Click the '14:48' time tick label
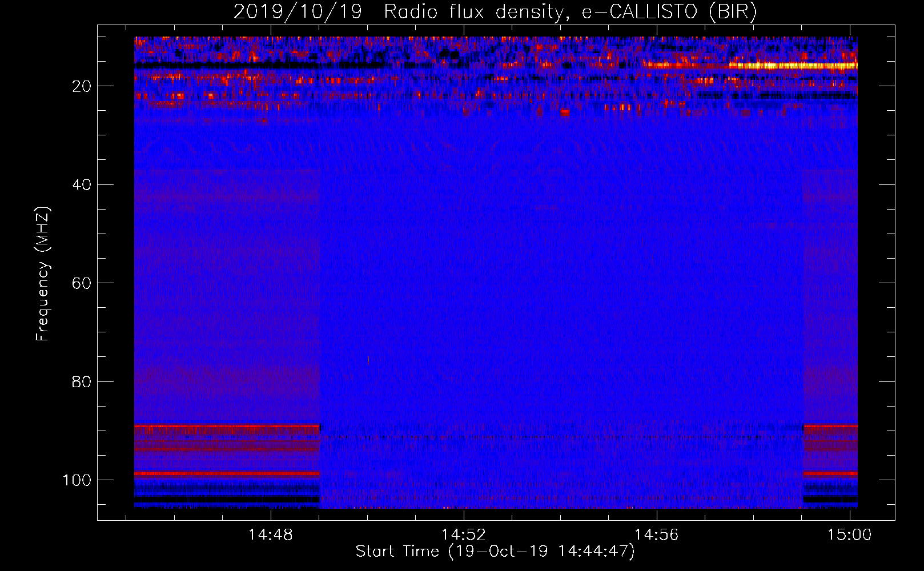Image resolution: width=924 pixels, height=571 pixels. [270, 534]
